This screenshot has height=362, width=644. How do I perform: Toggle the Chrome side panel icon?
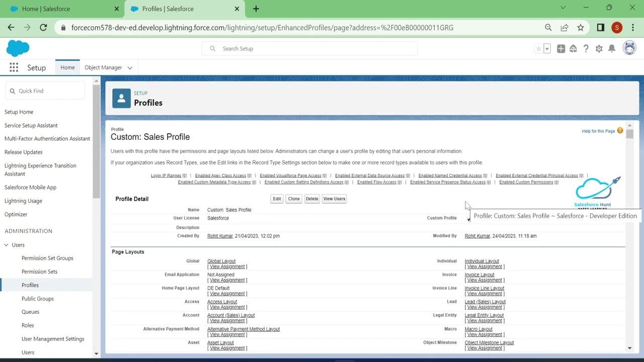[x=600, y=28]
